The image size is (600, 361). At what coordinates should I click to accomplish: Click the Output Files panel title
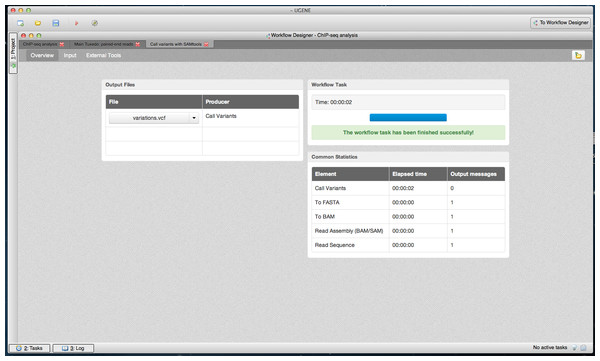120,85
